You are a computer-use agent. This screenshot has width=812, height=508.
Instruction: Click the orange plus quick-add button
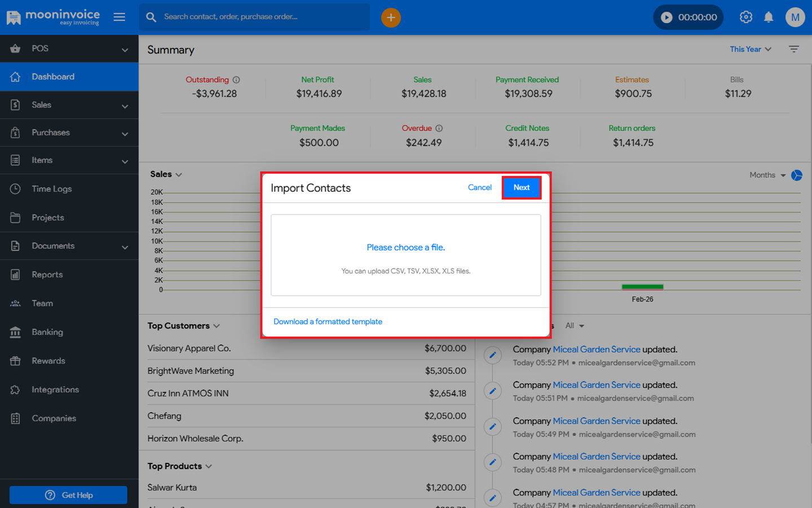point(391,17)
